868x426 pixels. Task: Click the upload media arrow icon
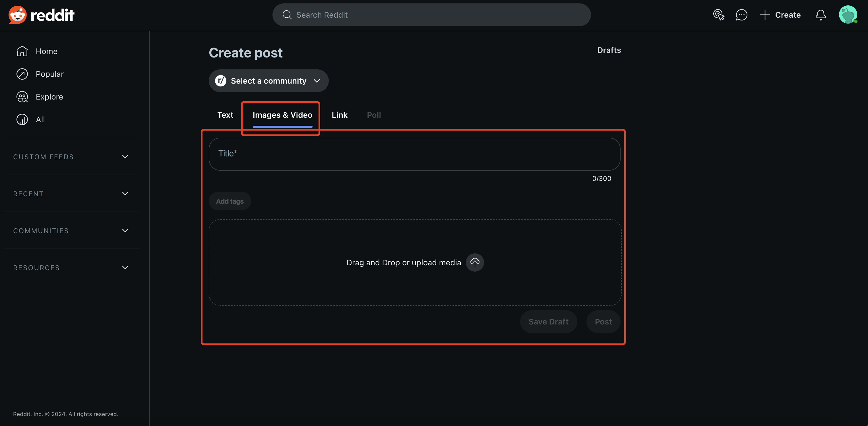[475, 262]
